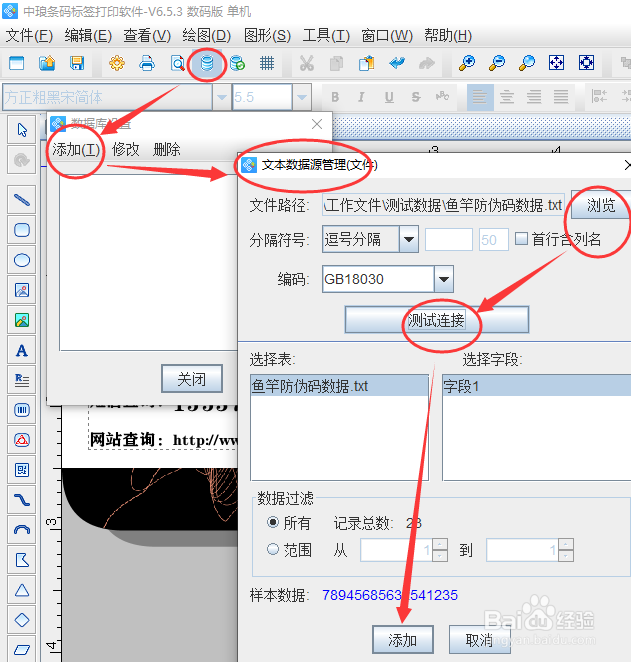Select the rounded rectangle tool
631x662 pixels.
tap(22, 230)
